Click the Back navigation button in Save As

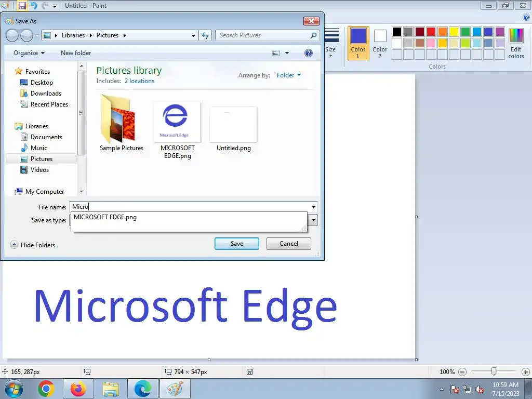coord(12,35)
